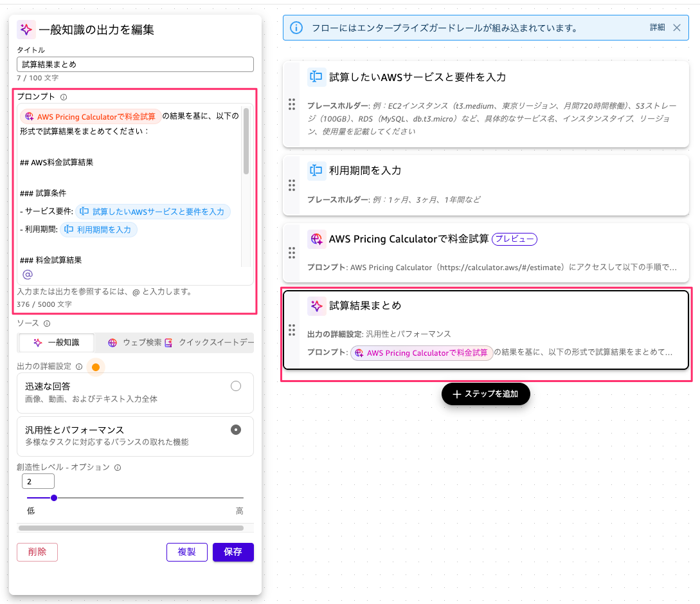Viewport: 700px width, 604px height.
Task: Click drag handle of 試算結果まとめ step
Action: 291,330
